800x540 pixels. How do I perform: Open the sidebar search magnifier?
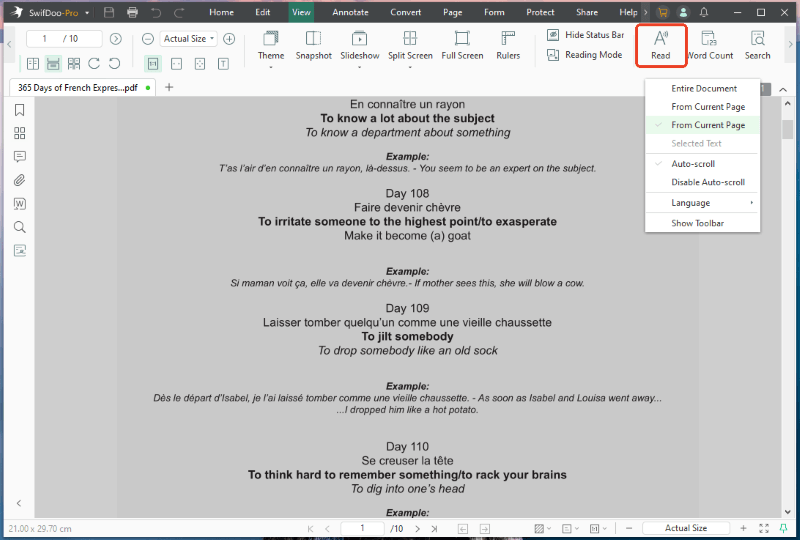pyautogui.click(x=19, y=227)
